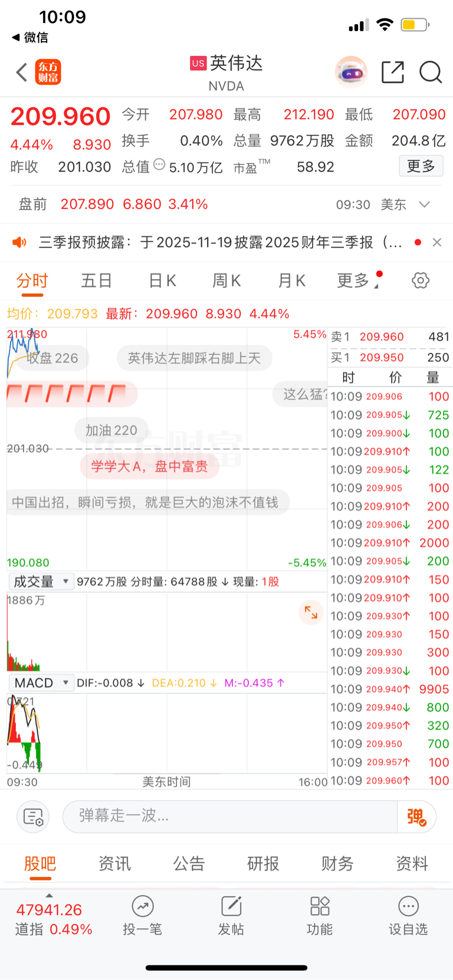Tap the trade row with volume 725
This screenshot has width=453, height=980.
[389, 415]
